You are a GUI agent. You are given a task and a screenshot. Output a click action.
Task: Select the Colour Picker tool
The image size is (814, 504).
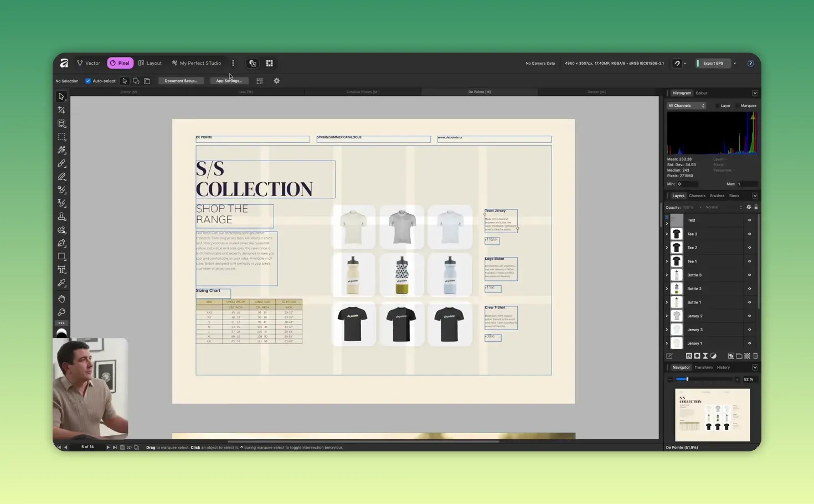[x=61, y=283]
